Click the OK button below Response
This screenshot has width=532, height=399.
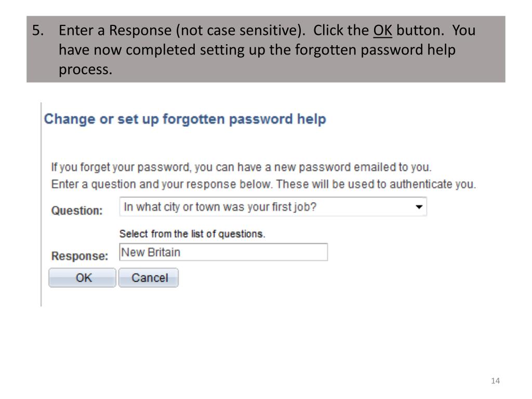pyautogui.click(x=82, y=278)
